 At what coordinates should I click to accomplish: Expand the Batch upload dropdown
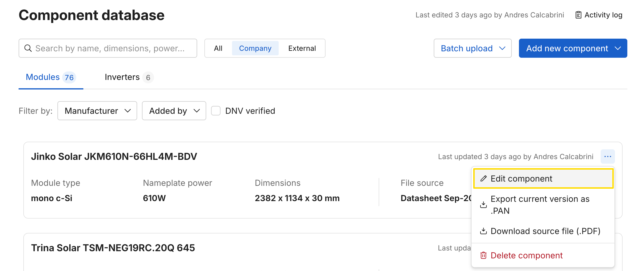point(473,48)
